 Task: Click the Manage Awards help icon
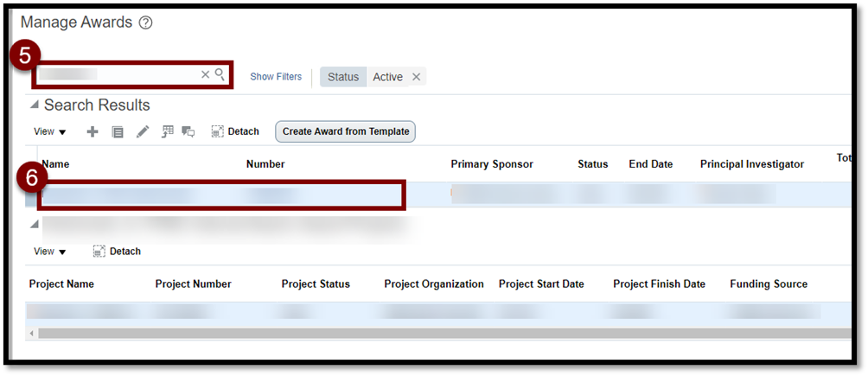pyautogui.click(x=145, y=23)
